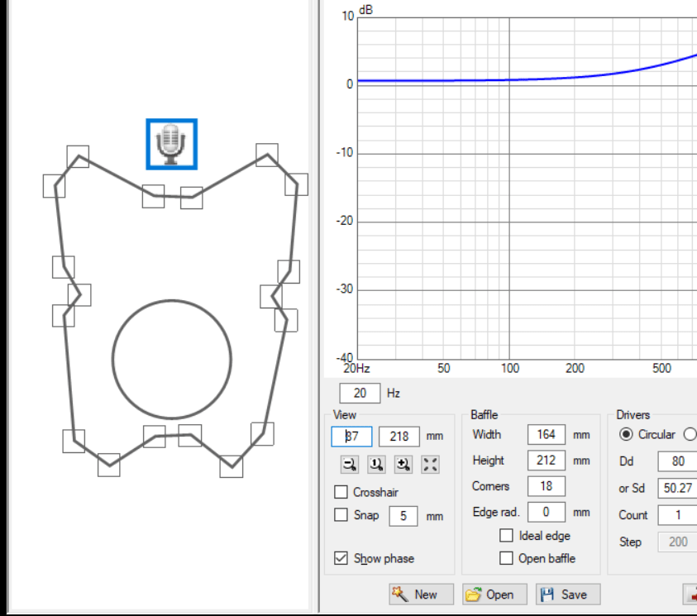Tick the Ideal edge checkbox
The height and width of the screenshot is (616, 697).
click(506, 536)
